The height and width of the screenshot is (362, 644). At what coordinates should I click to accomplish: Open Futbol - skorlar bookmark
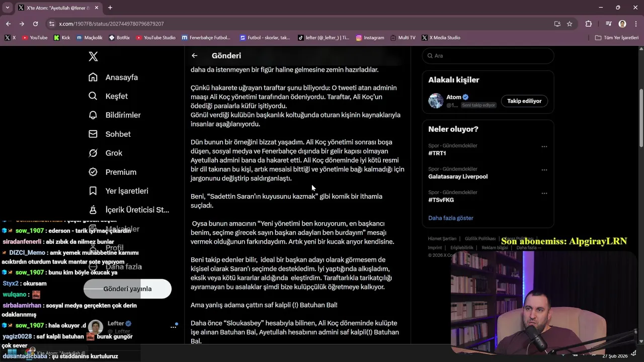click(x=265, y=38)
